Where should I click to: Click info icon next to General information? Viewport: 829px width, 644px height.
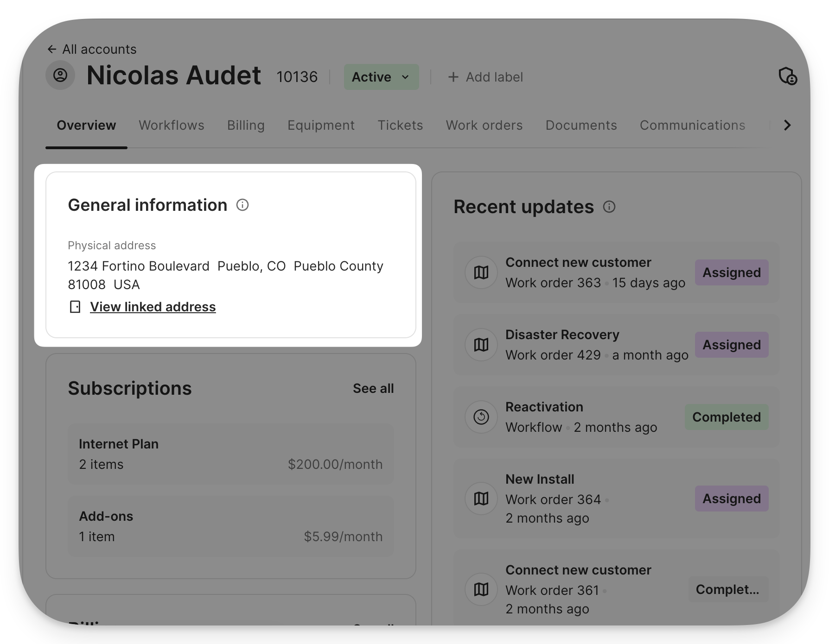pos(242,205)
